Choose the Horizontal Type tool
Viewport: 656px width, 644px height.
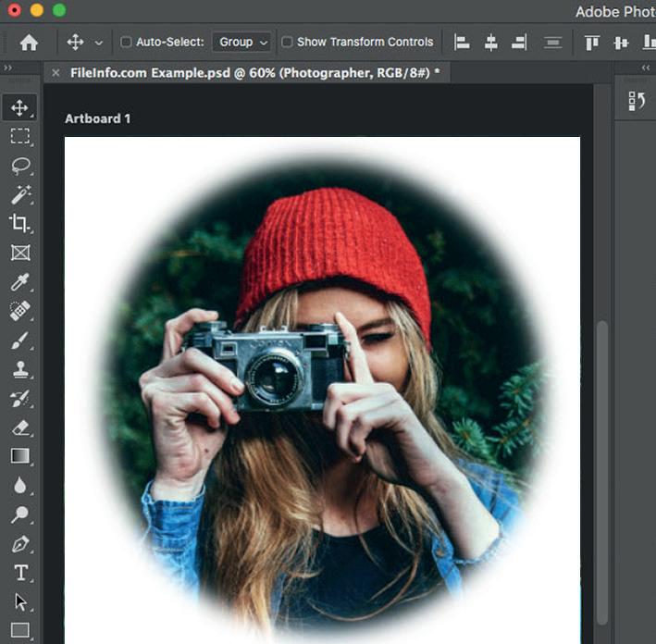tap(19, 573)
